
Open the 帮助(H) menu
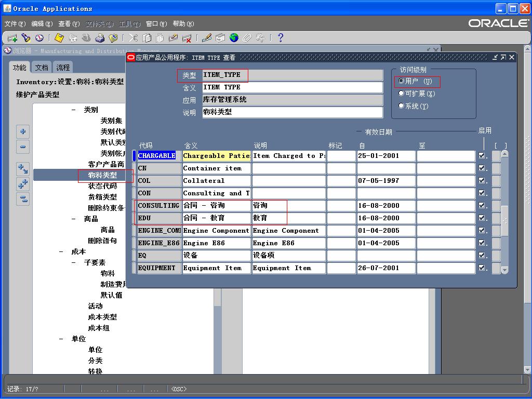click(x=183, y=24)
